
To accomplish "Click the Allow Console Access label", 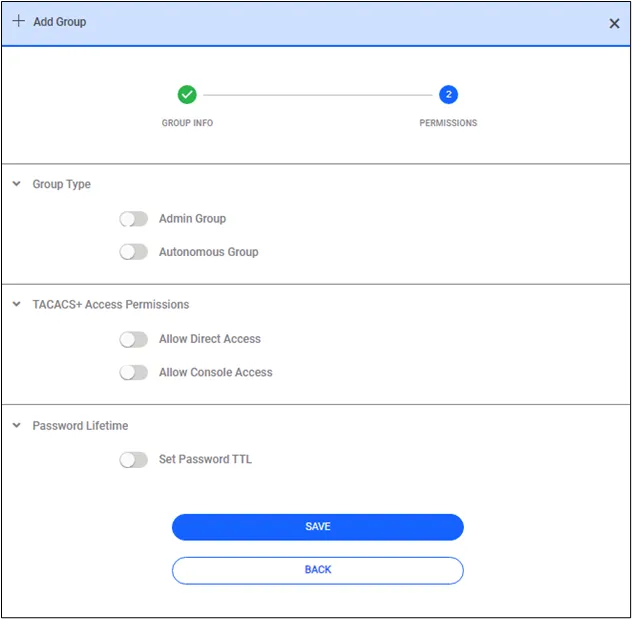I will click(216, 372).
